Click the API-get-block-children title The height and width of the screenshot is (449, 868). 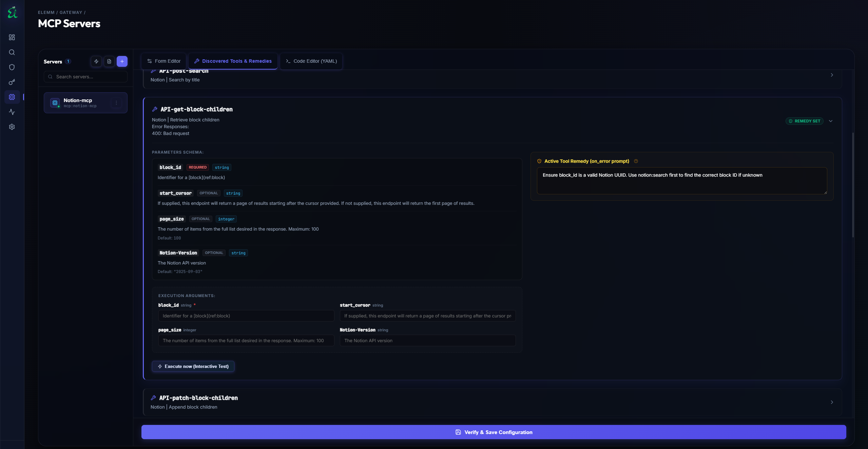[197, 109]
